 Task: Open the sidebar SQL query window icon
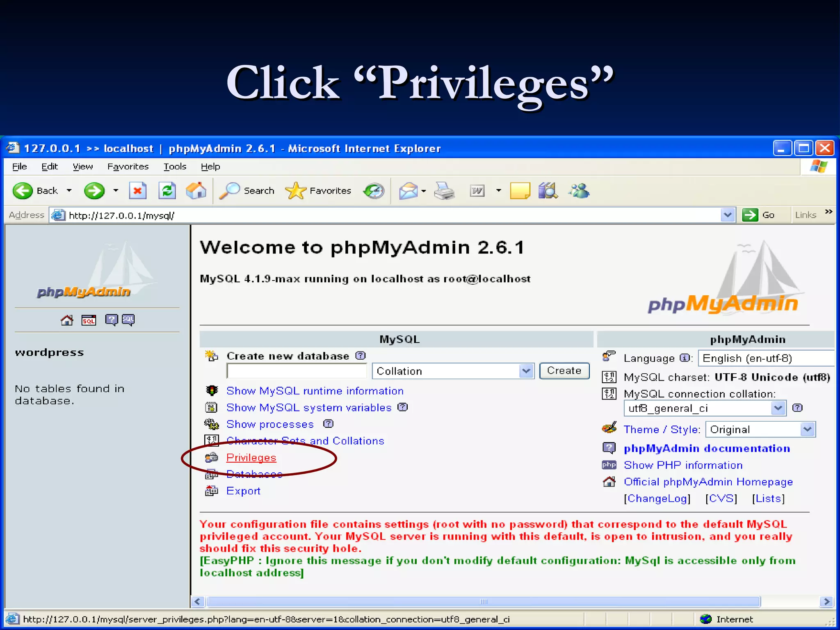point(89,320)
